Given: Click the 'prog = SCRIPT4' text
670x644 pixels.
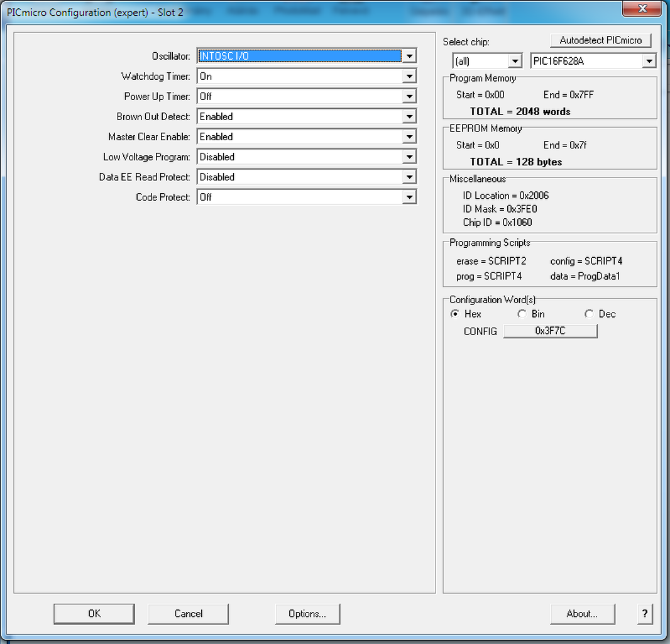Looking at the screenshot, I should (489, 276).
